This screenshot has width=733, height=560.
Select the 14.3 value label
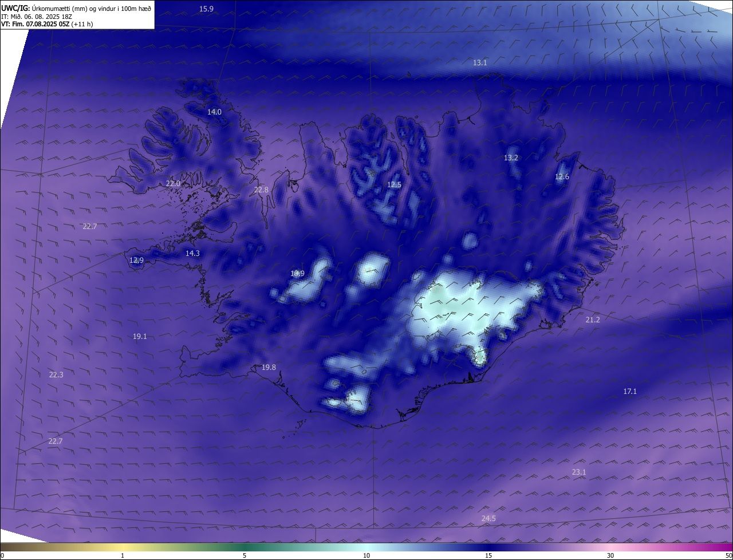click(192, 253)
